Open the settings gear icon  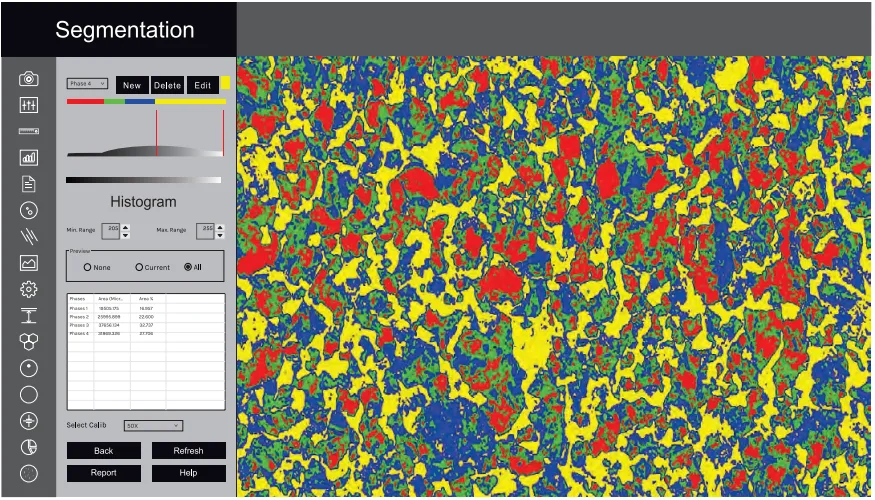tap(28, 289)
